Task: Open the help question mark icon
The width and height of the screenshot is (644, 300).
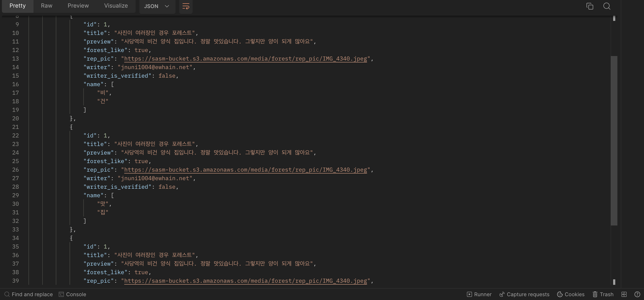Action: click(x=637, y=294)
